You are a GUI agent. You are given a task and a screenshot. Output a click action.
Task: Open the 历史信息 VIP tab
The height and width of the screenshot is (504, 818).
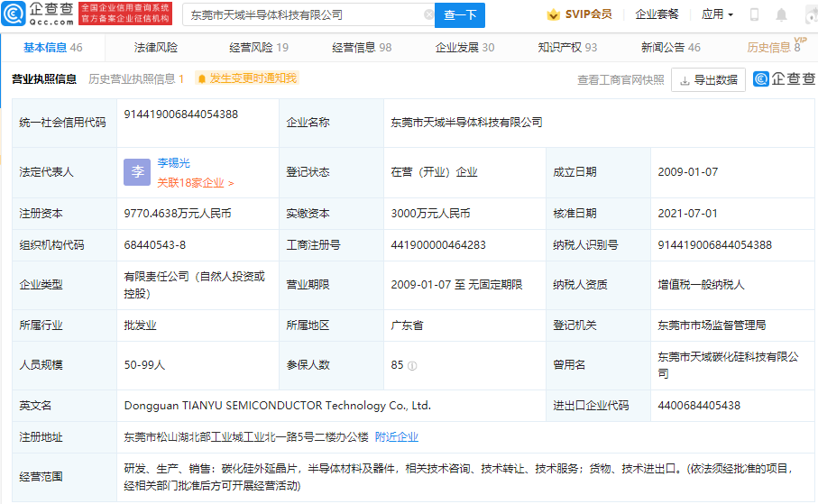point(773,48)
